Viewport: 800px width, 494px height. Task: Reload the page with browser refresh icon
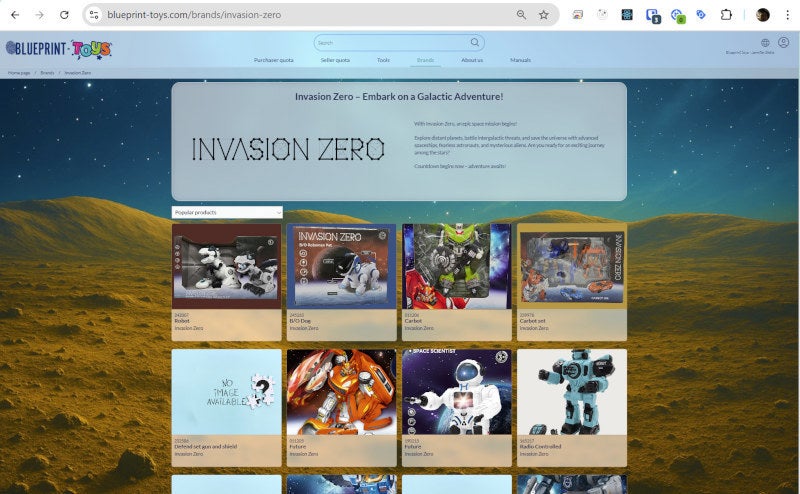tap(64, 15)
